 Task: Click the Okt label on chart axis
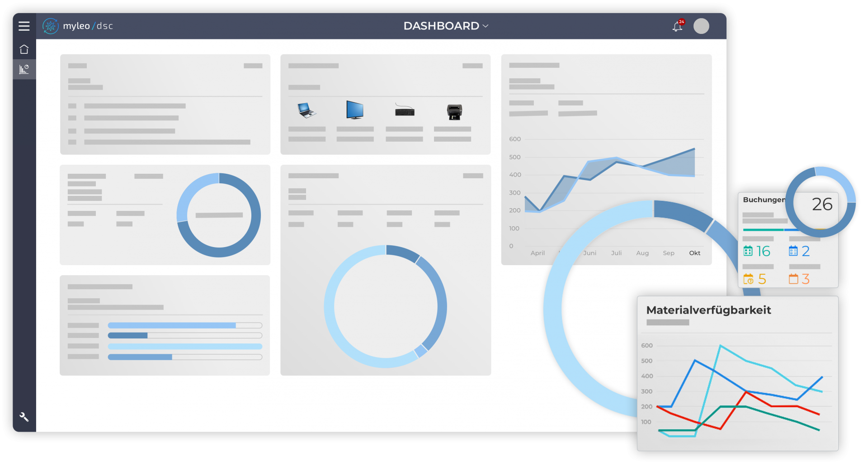pos(694,253)
